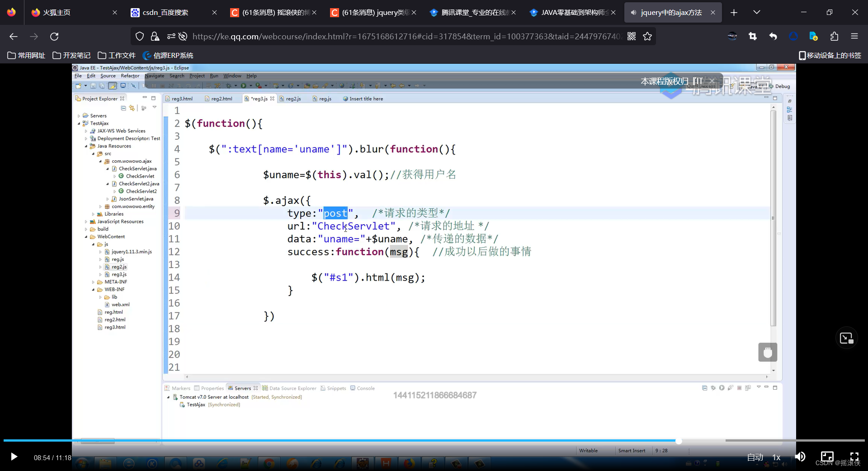Close the csdn_百度搜索 tab
Screen dimensions: 868x471
(214, 13)
